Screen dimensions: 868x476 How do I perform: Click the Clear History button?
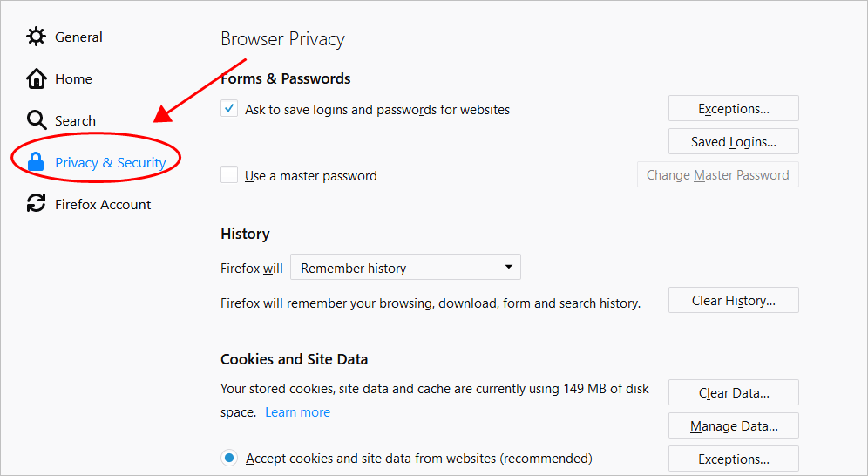click(x=734, y=300)
